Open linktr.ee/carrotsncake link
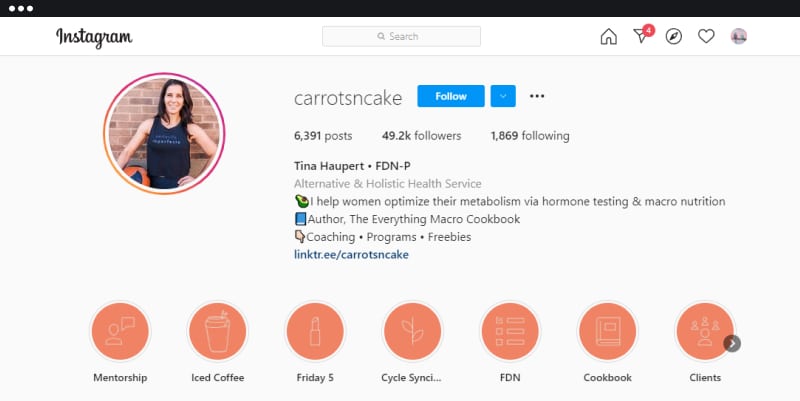800x401 pixels. 351,254
